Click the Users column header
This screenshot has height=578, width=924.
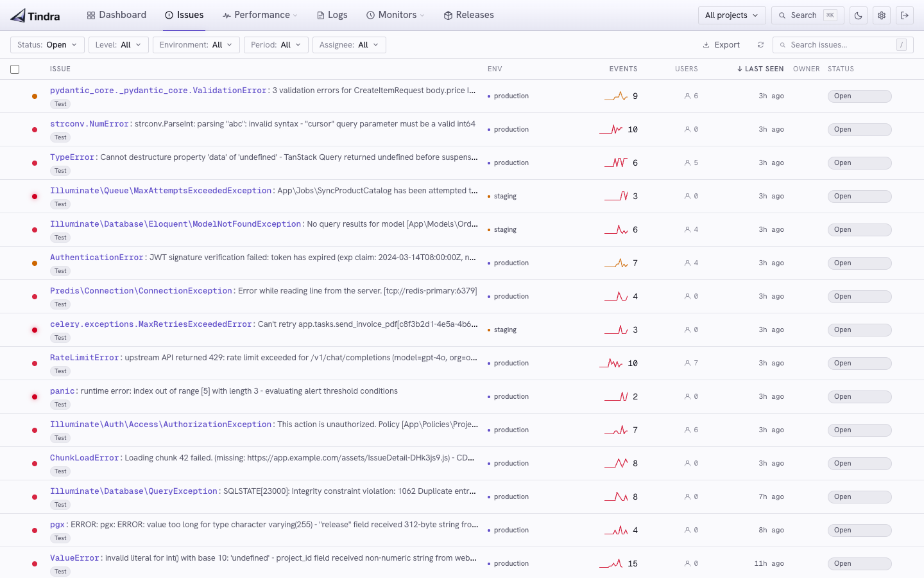686,69
